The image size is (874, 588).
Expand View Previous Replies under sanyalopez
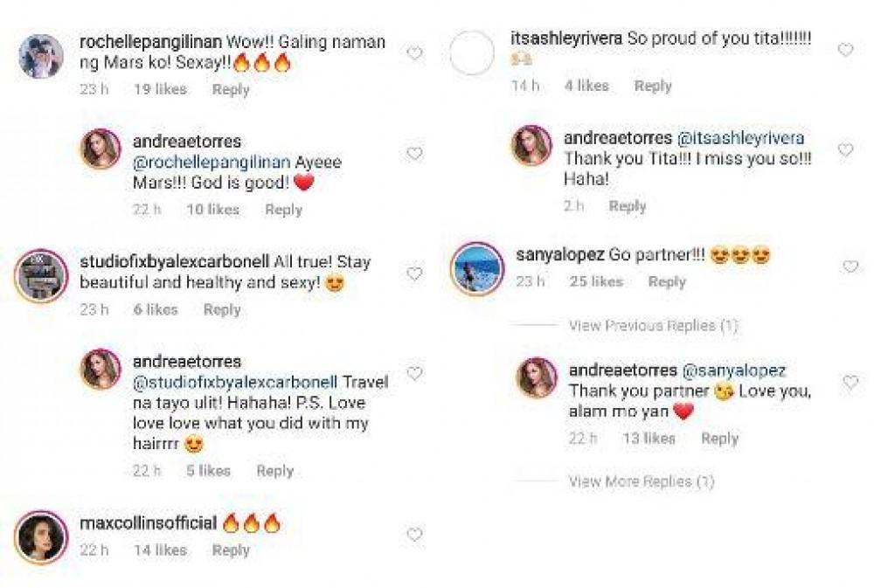click(653, 326)
